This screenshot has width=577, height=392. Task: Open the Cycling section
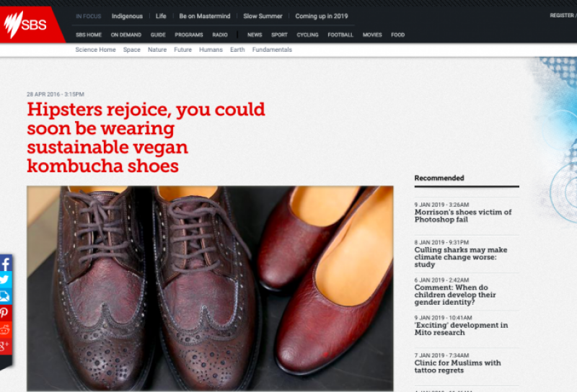coord(307,35)
